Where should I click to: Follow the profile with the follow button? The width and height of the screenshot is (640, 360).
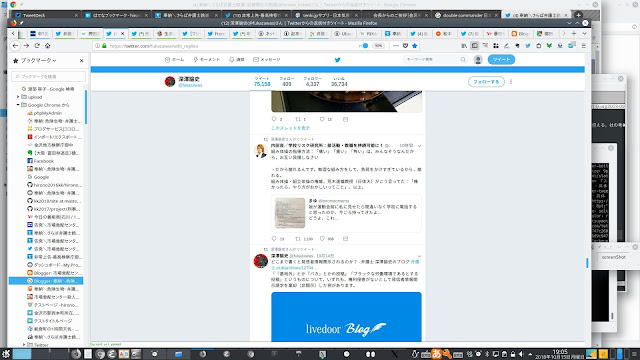click(486, 82)
